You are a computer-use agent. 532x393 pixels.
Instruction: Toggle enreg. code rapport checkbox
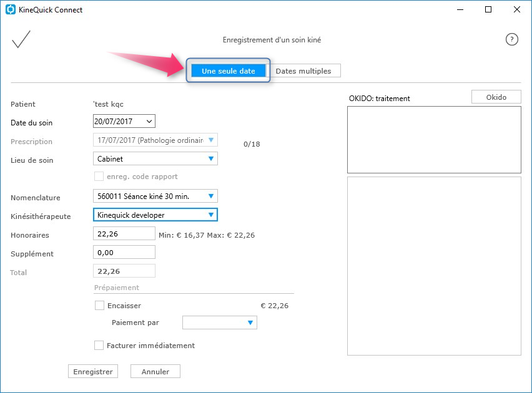[99, 177]
